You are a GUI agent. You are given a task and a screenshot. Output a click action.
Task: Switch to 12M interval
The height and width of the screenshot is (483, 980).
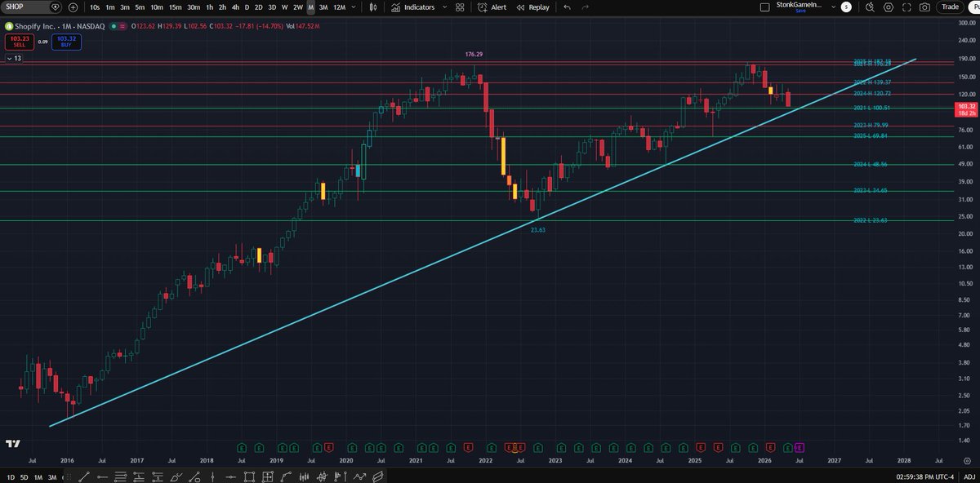click(340, 7)
